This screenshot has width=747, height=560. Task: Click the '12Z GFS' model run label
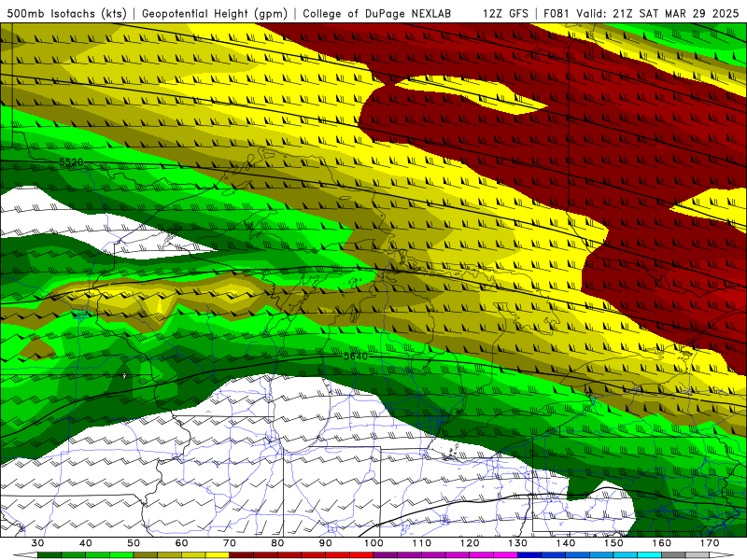(505, 14)
